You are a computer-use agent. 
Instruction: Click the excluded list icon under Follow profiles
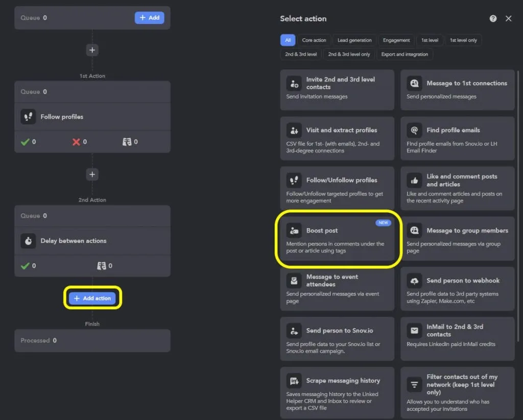127,142
